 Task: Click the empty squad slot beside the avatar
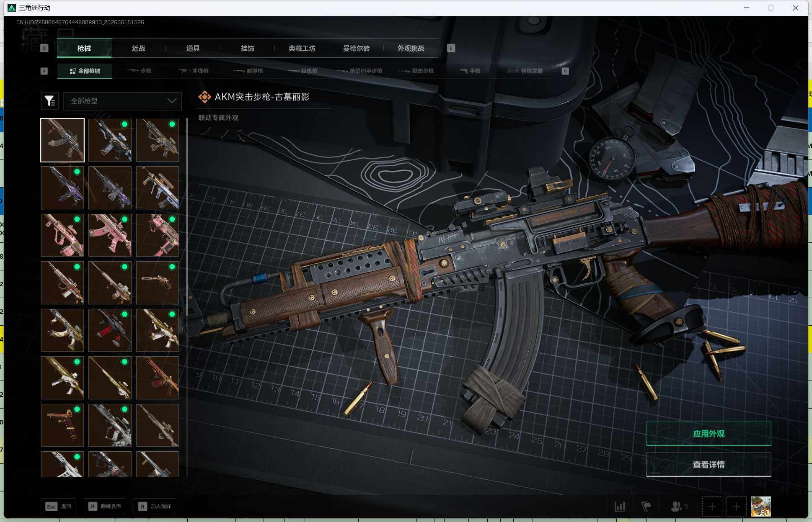click(x=737, y=507)
